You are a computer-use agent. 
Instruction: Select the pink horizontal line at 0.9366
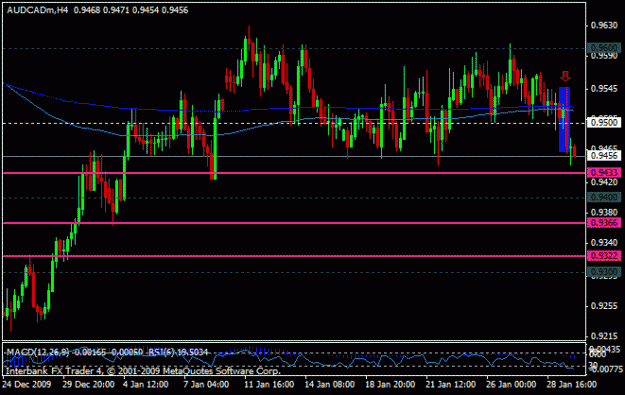point(294,223)
